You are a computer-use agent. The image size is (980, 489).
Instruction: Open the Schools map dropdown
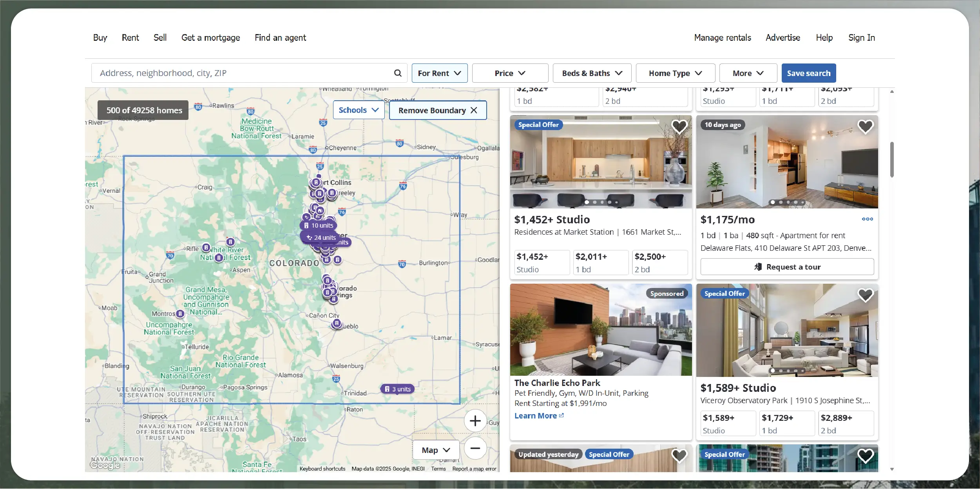(x=359, y=110)
